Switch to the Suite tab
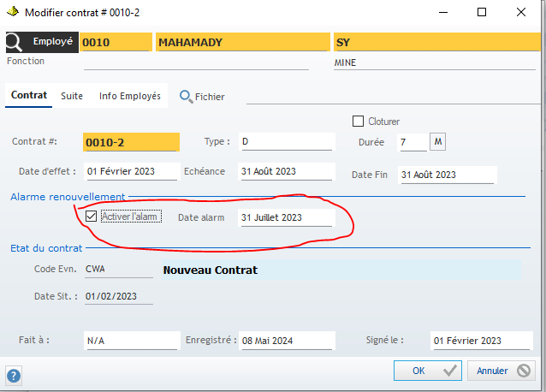The image size is (546, 392). (72, 97)
